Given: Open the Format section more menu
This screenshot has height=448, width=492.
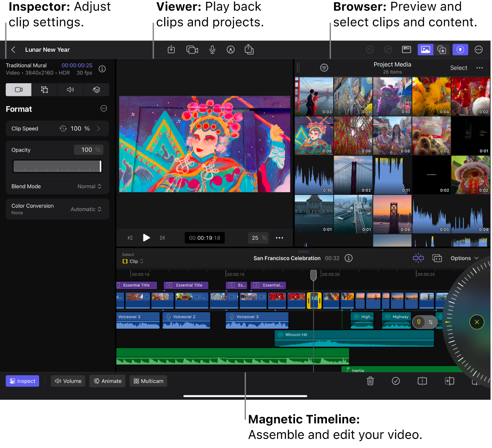Looking at the screenshot, I should click(x=103, y=108).
